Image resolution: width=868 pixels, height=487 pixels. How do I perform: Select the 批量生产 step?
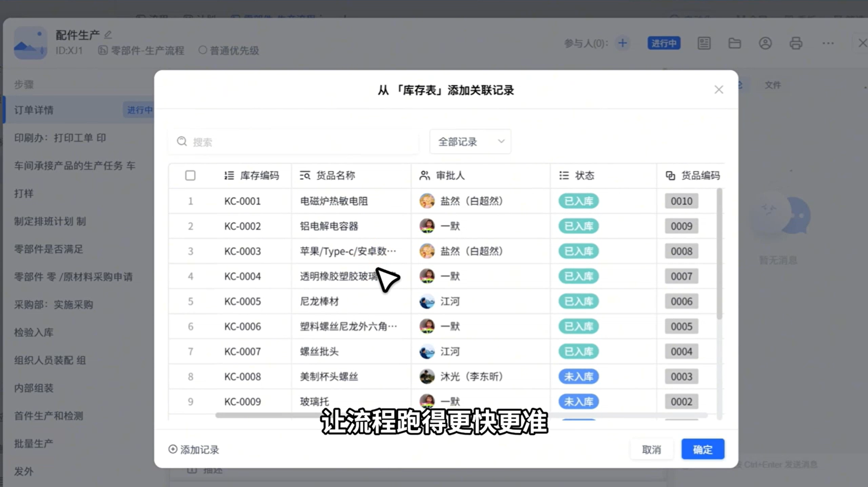34,444
